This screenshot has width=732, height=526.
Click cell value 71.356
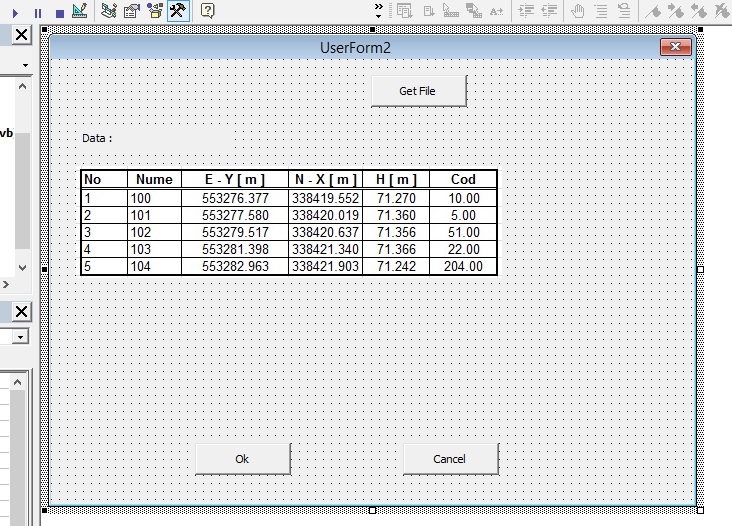point(396,232)
